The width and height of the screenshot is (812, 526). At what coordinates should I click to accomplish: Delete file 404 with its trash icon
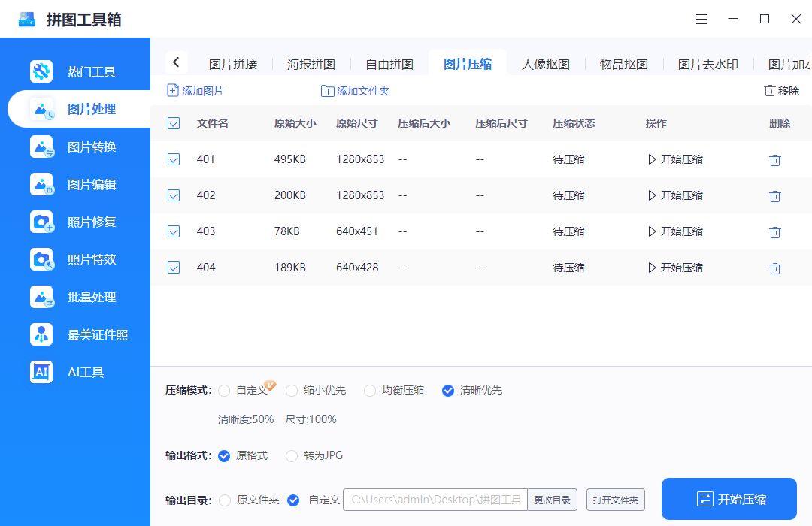coord(774,268)
